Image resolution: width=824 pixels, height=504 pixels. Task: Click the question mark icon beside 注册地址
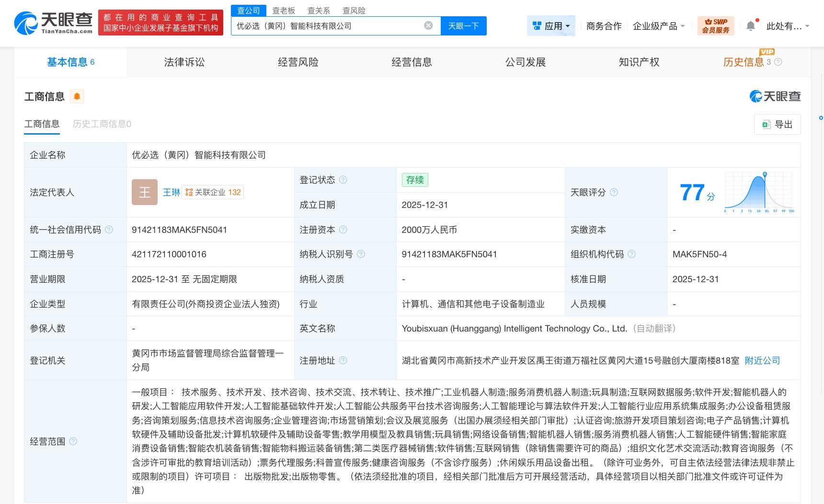tap(343, 360)
